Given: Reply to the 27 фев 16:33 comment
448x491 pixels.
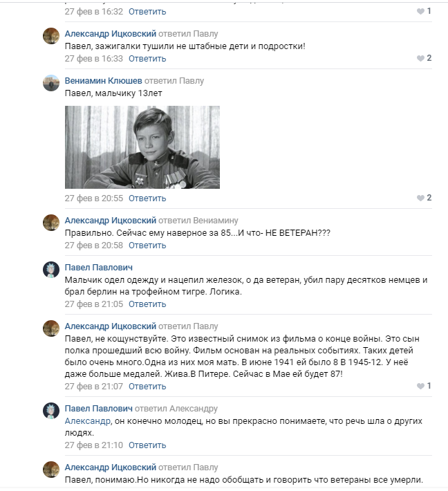Looking at the screenshot, I should [147, 59].
